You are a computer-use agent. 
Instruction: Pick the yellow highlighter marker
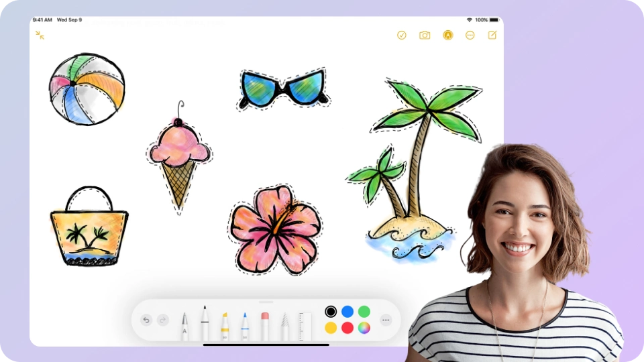pyautogui.click(x=225, y=326)
